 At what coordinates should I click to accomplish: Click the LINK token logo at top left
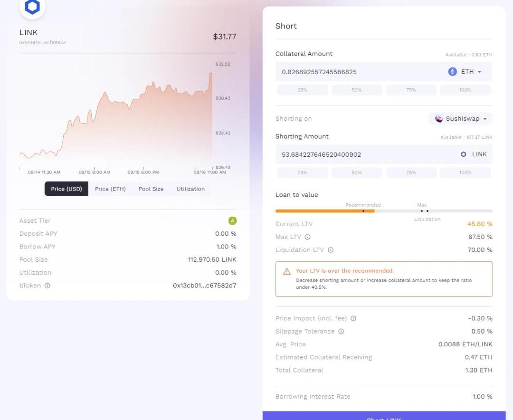[x=32, y=7]
